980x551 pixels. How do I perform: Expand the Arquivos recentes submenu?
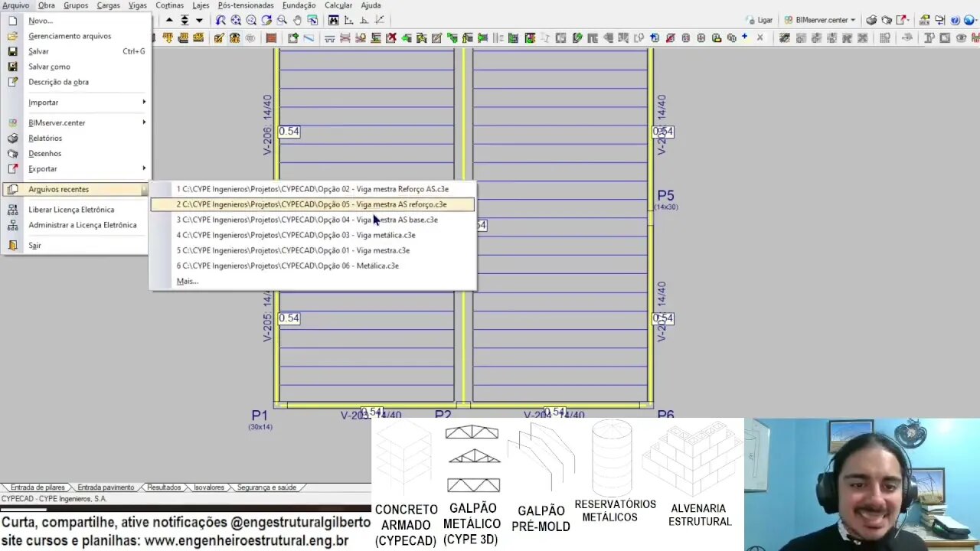(75, 190)
